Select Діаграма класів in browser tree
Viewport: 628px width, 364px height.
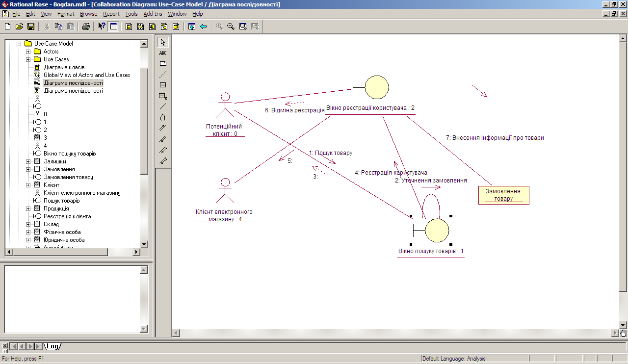coord(64,67)
